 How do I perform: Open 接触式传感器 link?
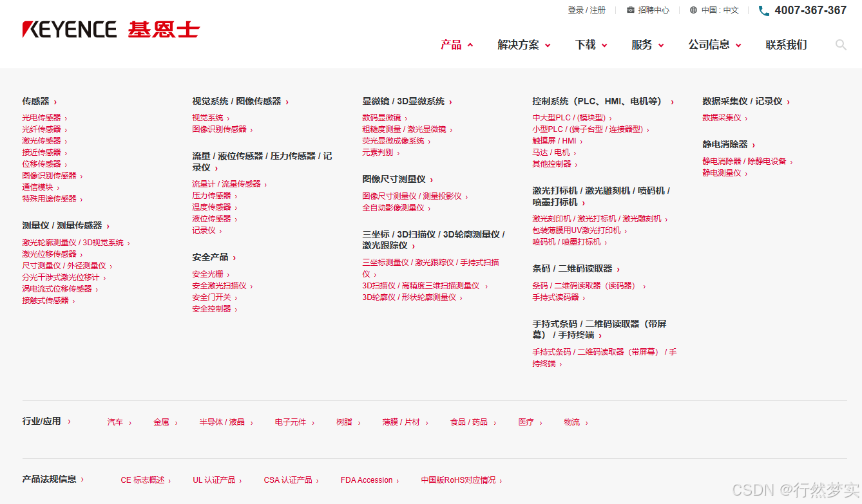(48, 301)
